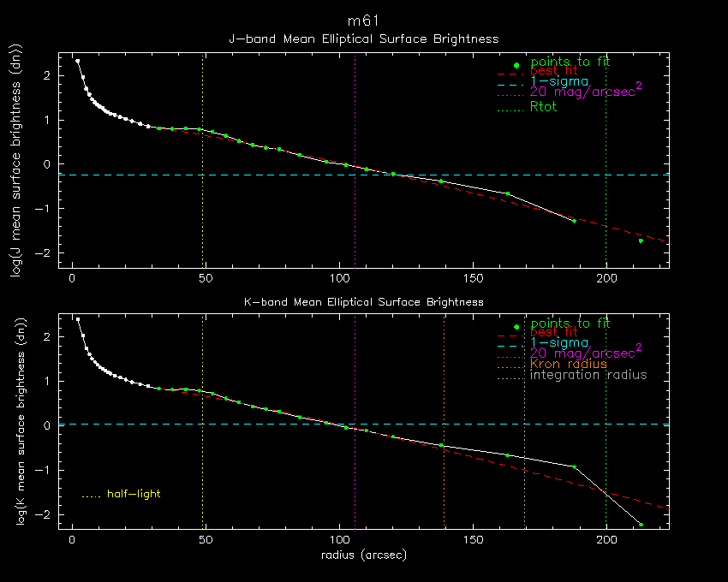The width and height of the screenshot is (728, 582).
Task: Click the last green data point in J-band plot
Action: [640, 241]
